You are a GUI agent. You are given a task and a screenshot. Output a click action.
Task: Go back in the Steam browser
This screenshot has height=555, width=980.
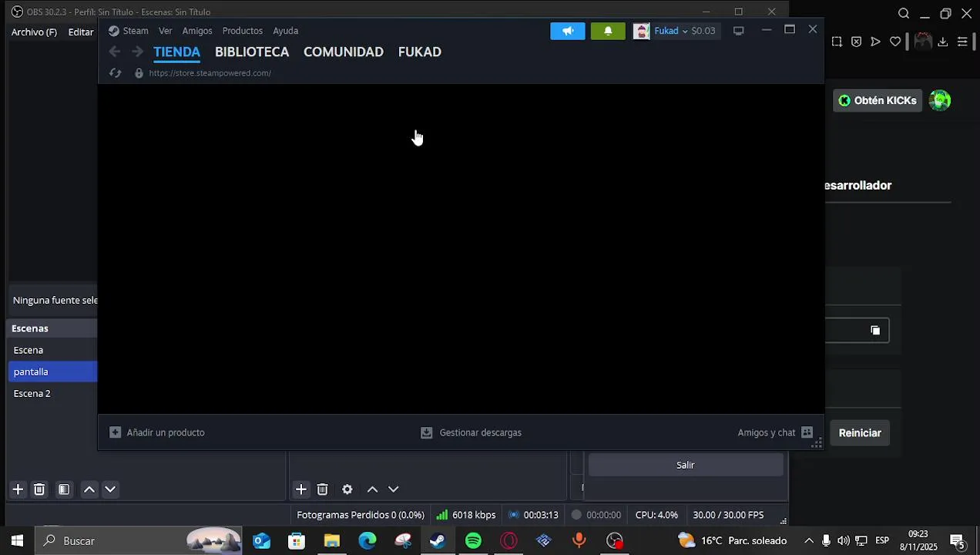(115, 52)
